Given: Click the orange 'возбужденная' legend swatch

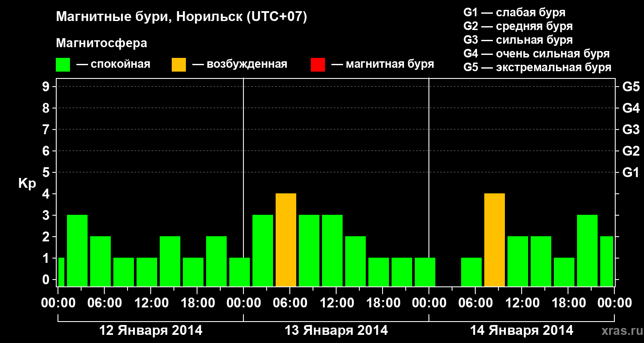Looking at the screenshot, I should tap(179, 65).
